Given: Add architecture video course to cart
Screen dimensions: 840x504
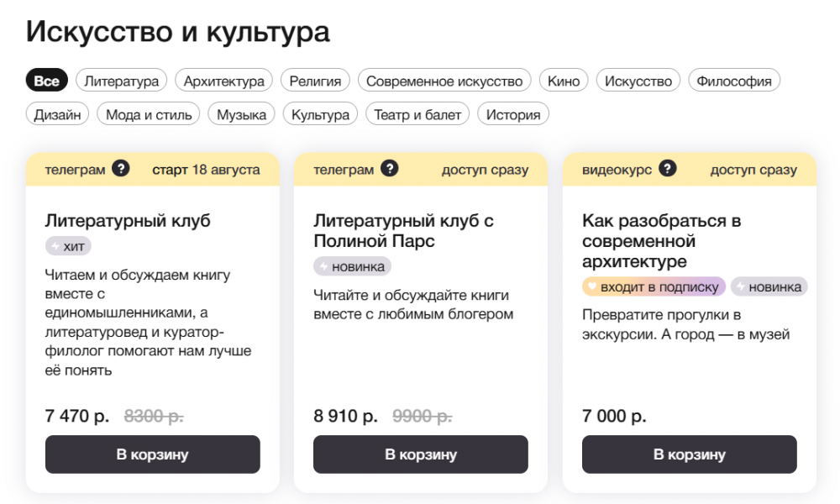Looking at the screenshot, I should point(689,454).
